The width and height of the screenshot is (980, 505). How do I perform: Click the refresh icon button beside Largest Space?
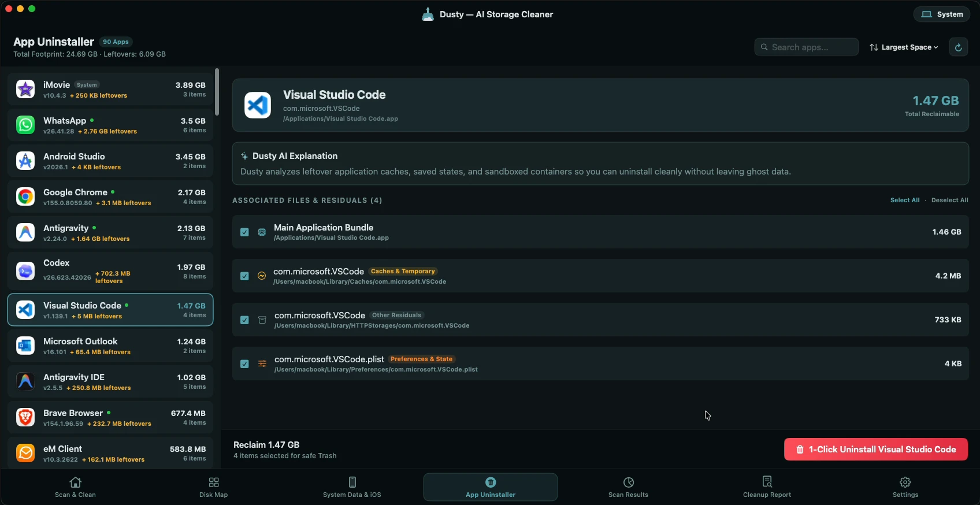tap(959, 47)
